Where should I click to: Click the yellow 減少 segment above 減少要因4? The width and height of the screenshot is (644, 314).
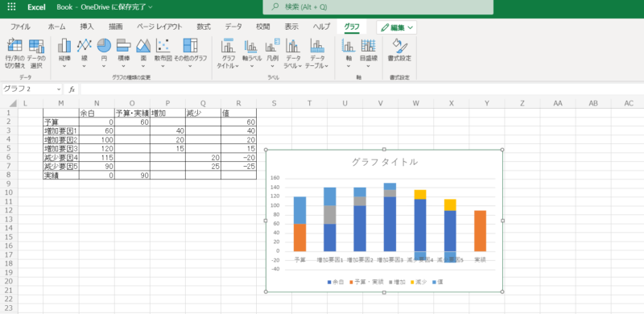(x=420, y=194)
